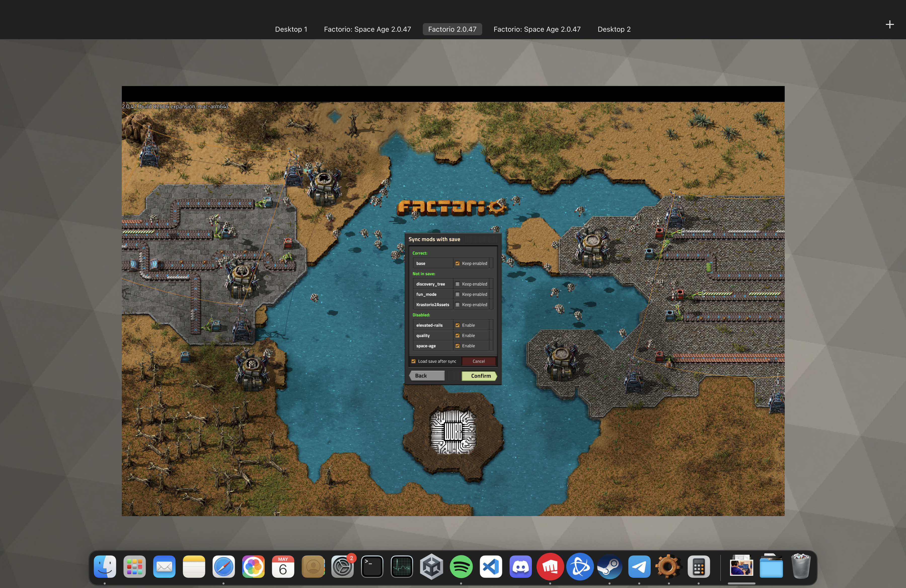This screenshot has width=906, height=588.
Task: Open the Photos app in the Dock
Action: point(253,567)
